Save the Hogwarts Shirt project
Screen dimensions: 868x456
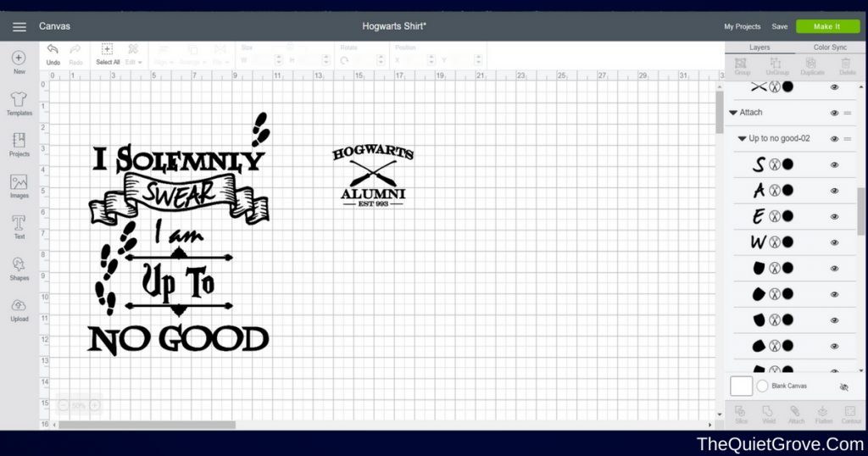(780, 26)
